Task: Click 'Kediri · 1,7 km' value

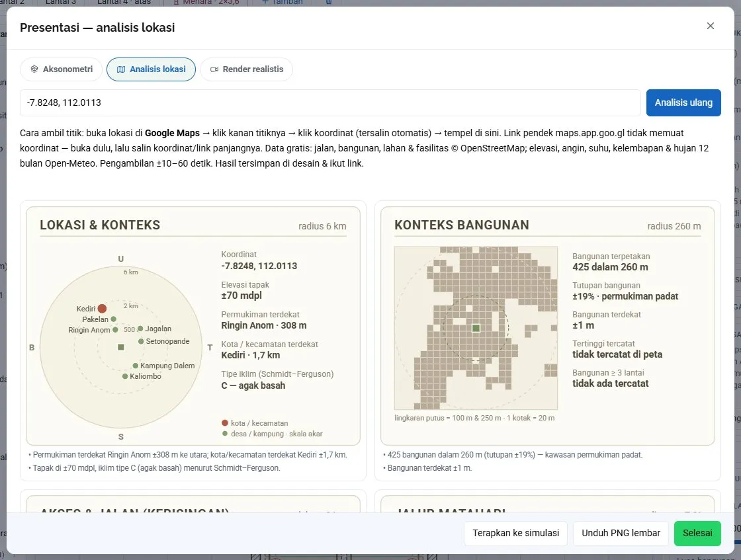Action: (251, 355)
